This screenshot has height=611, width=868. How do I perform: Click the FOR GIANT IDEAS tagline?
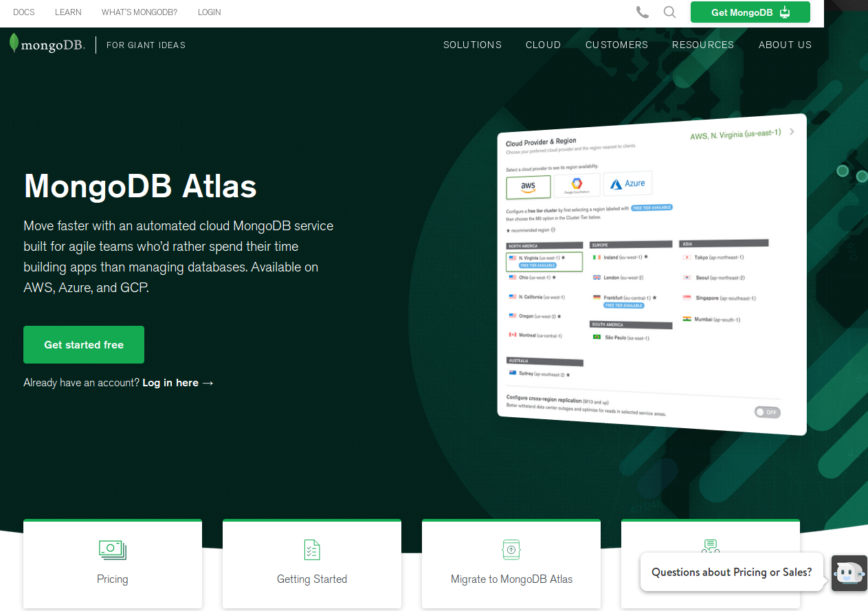(x=146, y=45)
